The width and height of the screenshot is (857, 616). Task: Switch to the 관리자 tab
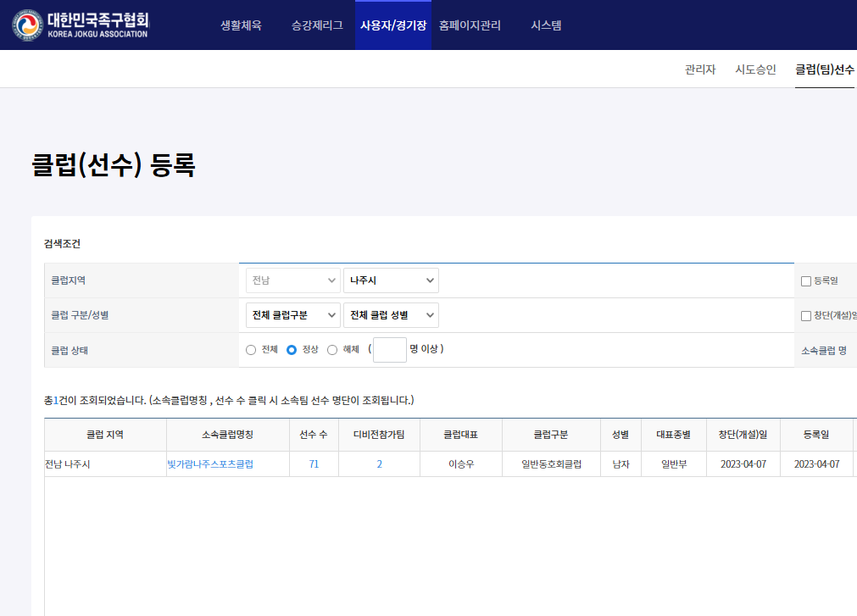[x=700, y=69]
